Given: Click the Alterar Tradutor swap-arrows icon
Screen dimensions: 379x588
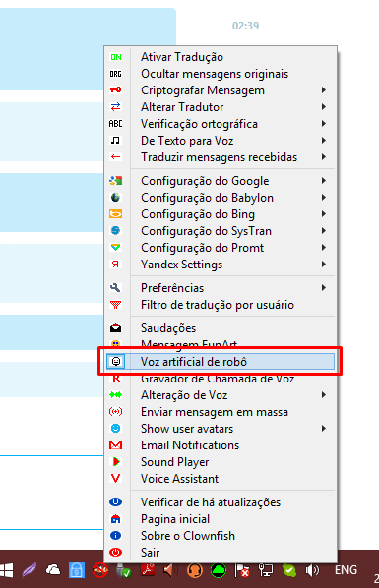Looking at the screenshot, I should [116, 107].
